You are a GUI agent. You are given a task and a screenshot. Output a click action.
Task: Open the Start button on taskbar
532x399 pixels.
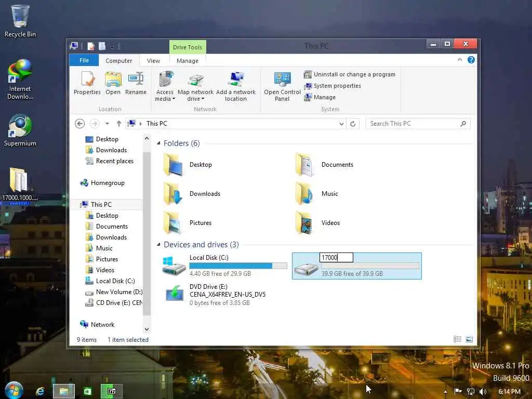click(x=14, y=391)
